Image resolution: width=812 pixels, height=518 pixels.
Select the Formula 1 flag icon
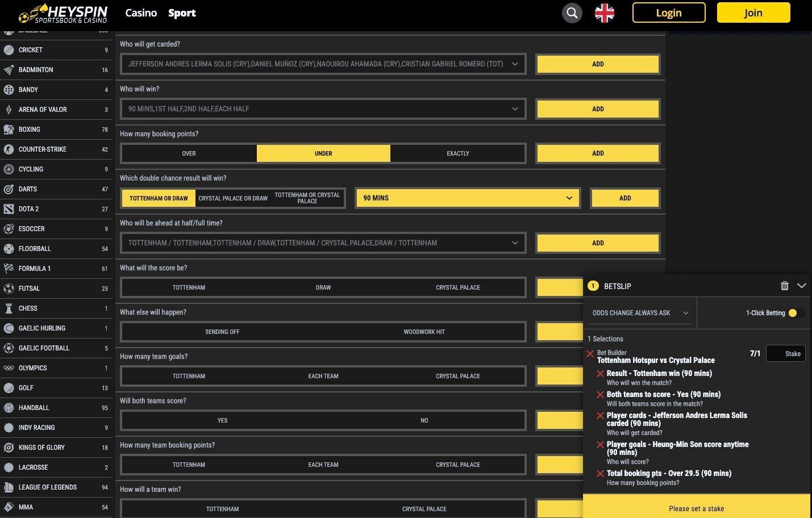click(x=9, y=269)
